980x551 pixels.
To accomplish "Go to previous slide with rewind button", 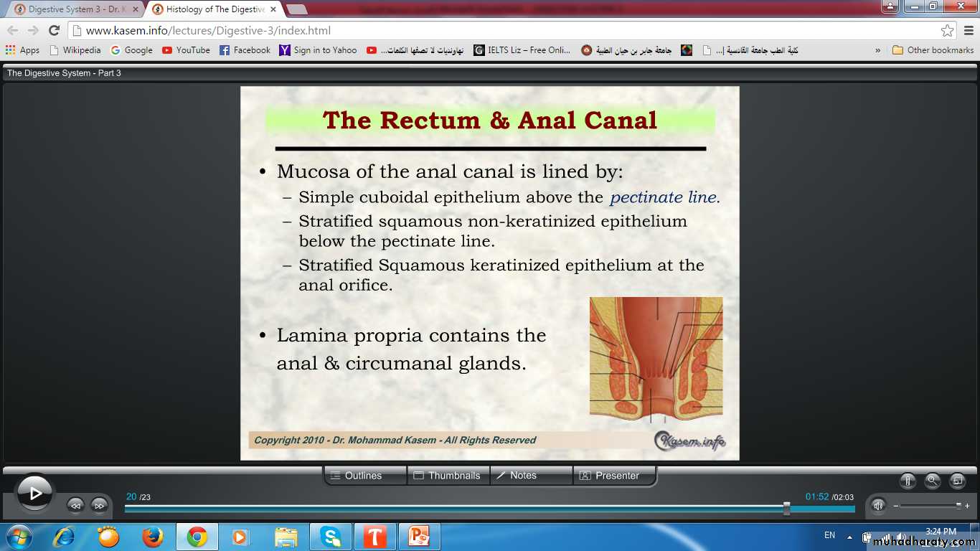I will (x=75, y=505).
